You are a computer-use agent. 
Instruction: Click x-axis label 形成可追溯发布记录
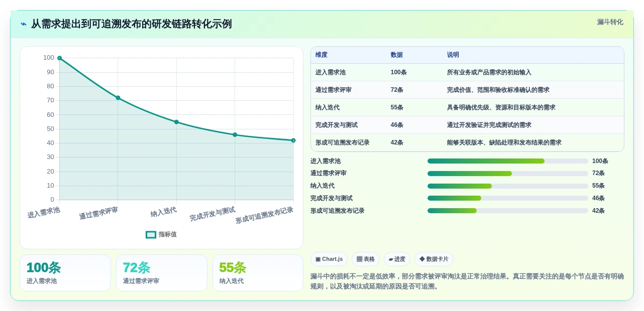[x=264, y=215]
